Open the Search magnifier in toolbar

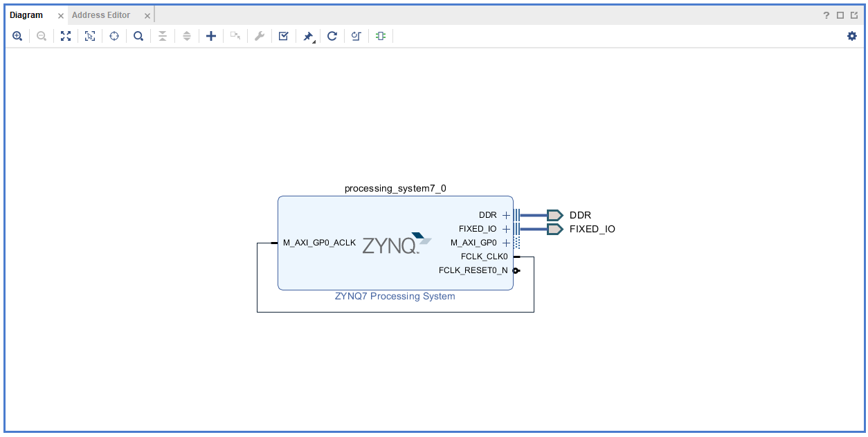tap(138, 36)
